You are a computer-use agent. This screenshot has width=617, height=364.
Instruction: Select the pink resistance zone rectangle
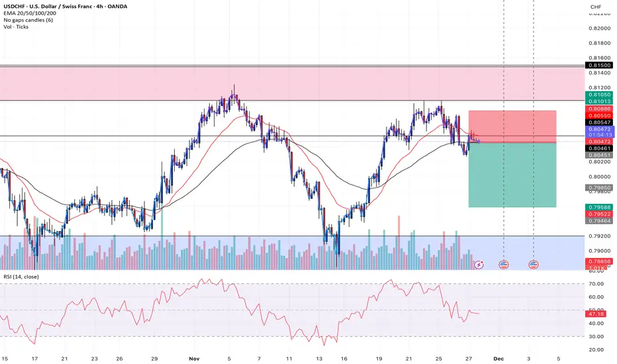tap(292, 83)
